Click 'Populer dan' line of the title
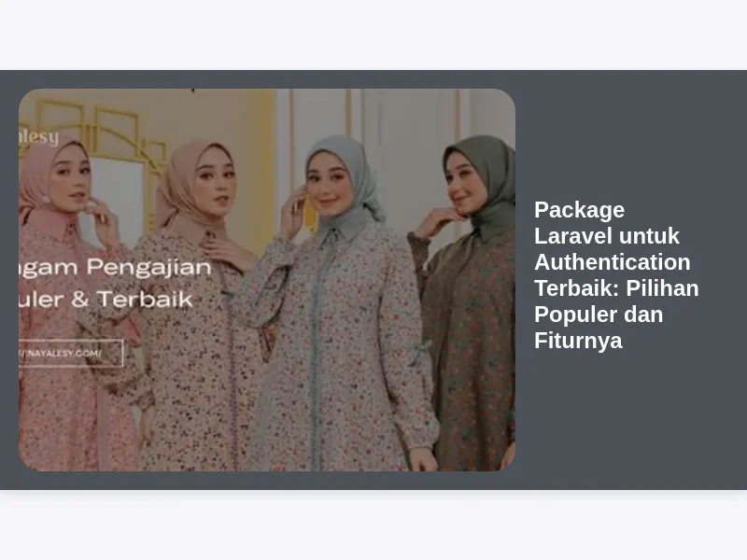This screenshot has height=560, width=747. tap(599, 315)
